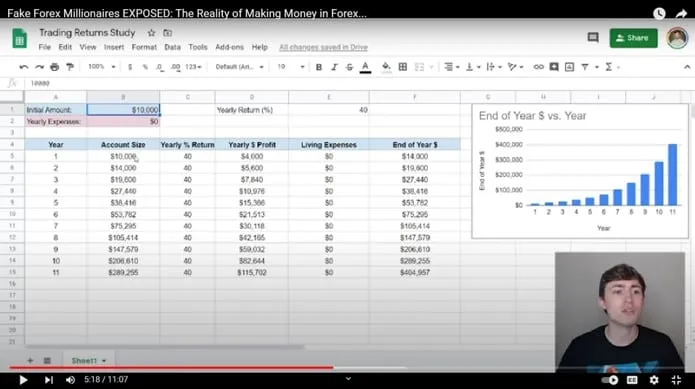Image resolution: width=695 pixels, height=389 pixels.
Task: Click the insert link icon
Action: click(x=539, y=67)
